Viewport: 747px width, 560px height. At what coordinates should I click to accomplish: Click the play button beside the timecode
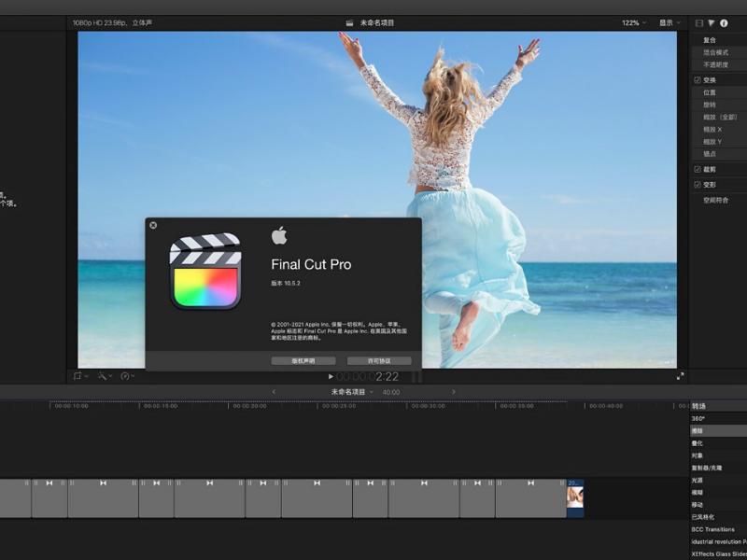(x=331, y=377)
